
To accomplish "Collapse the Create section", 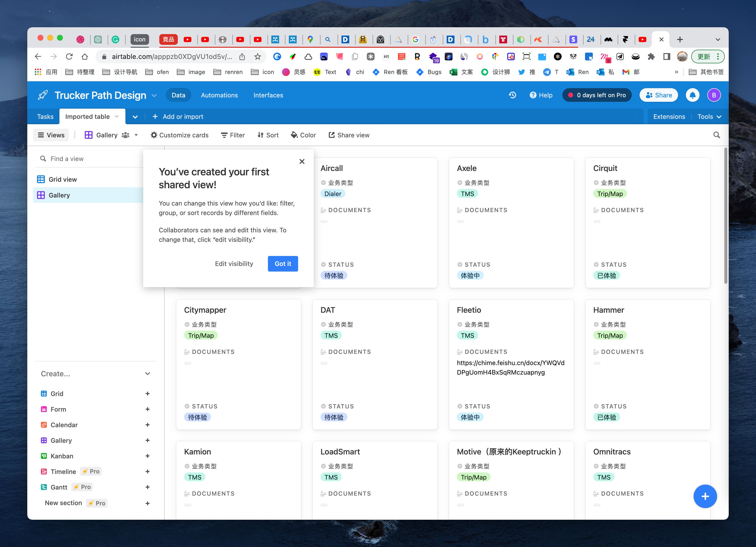I will pos(147,374).
